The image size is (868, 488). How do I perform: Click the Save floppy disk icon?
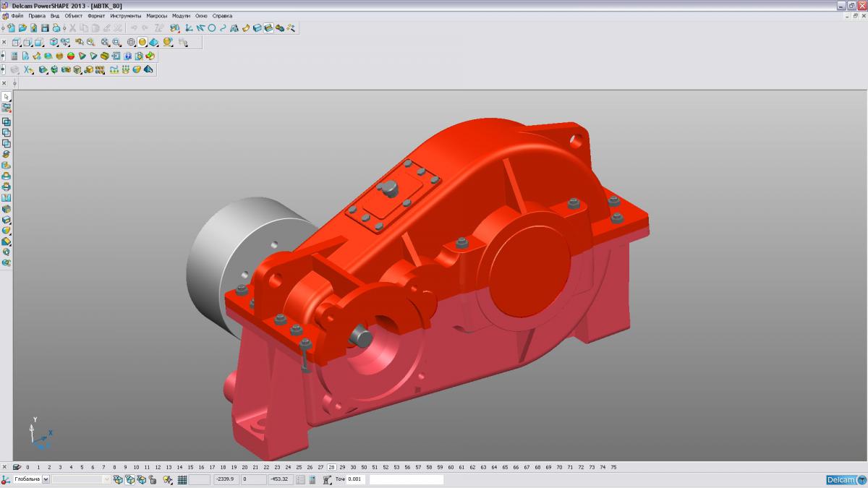pos(45,28)
